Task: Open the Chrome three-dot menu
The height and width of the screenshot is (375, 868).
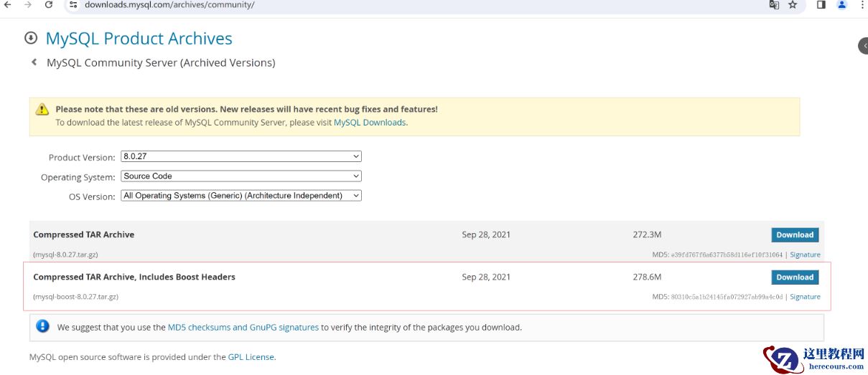Action: click(862, 4)
